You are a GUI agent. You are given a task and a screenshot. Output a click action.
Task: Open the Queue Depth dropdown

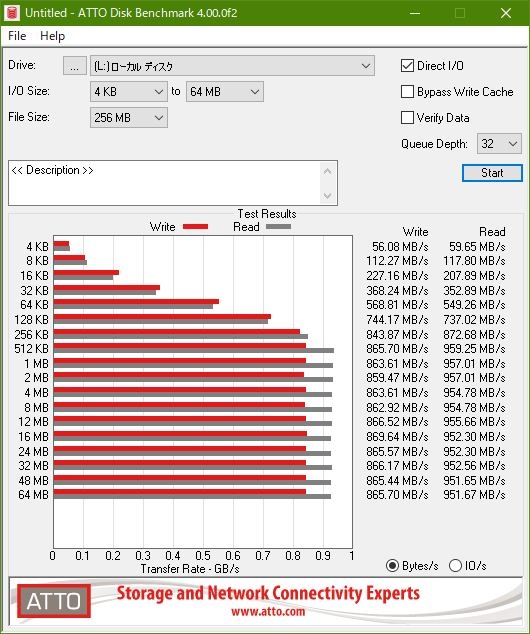coord(499,144)
